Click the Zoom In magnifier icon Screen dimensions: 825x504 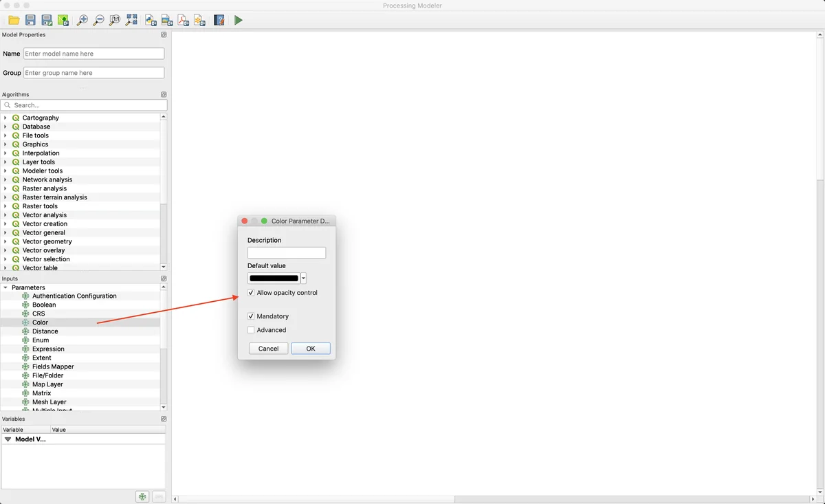click(x=82, y=21)
